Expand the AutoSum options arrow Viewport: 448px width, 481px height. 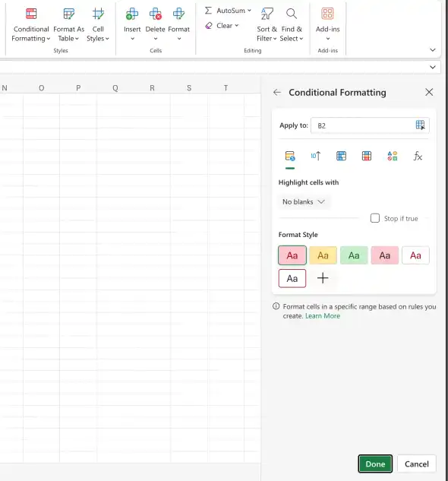249,11
